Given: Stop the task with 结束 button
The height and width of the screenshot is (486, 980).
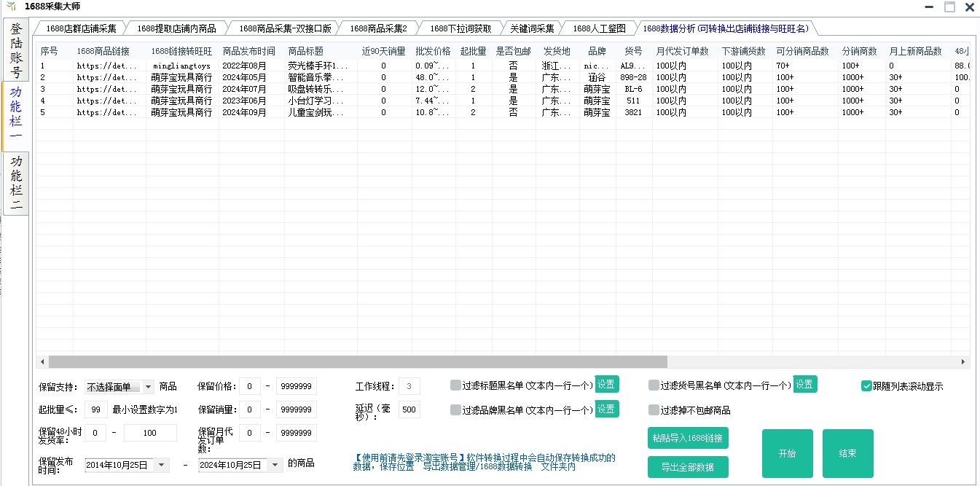Looking at the screenshot, I should pos(848,453).
